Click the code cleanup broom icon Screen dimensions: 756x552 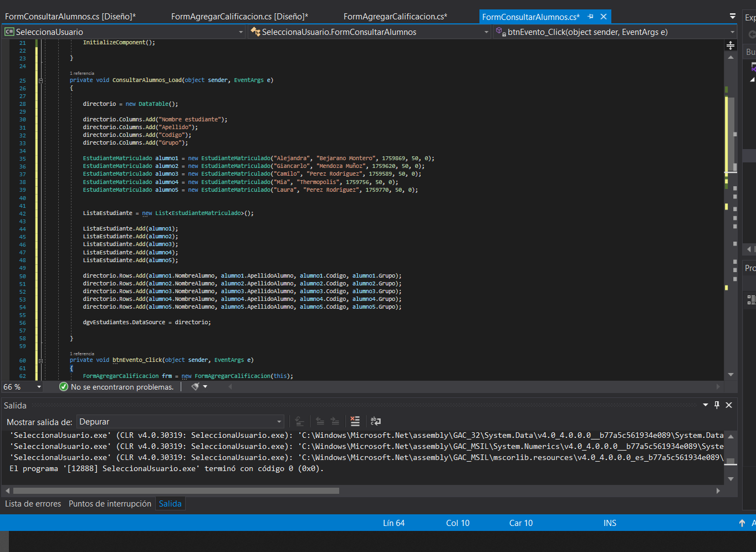point(195,387)
